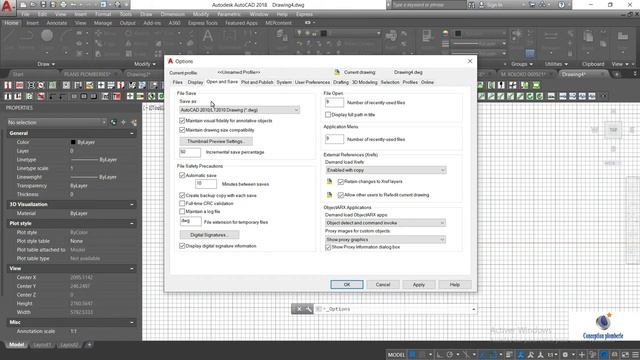640x360 pixels.
Task: Expand the Draw panel dropdown
Action: 46,64
